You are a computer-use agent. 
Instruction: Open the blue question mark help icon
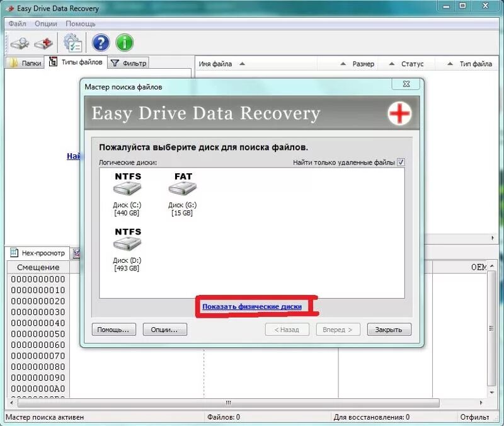[x=101, y=43]
